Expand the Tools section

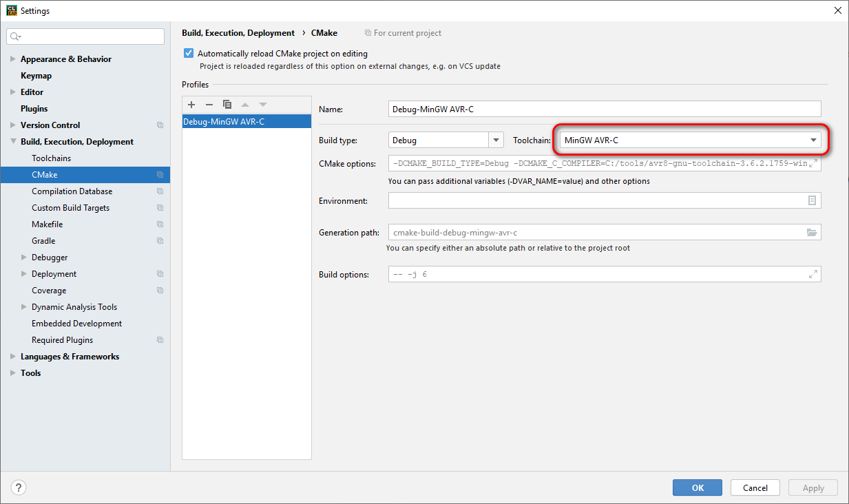click(13, 373)
